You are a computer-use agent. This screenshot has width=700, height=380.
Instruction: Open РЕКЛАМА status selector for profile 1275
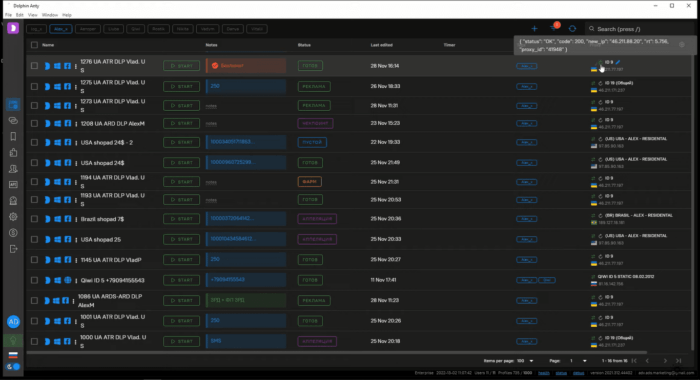pos(314,86)
